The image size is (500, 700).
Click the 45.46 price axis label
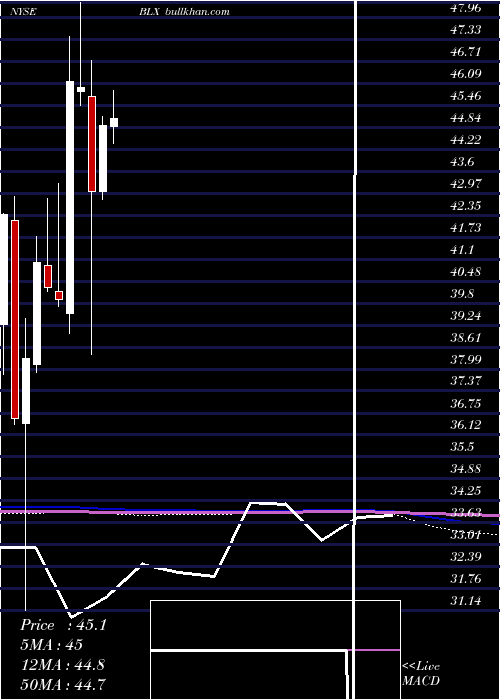tap(466, 96)
